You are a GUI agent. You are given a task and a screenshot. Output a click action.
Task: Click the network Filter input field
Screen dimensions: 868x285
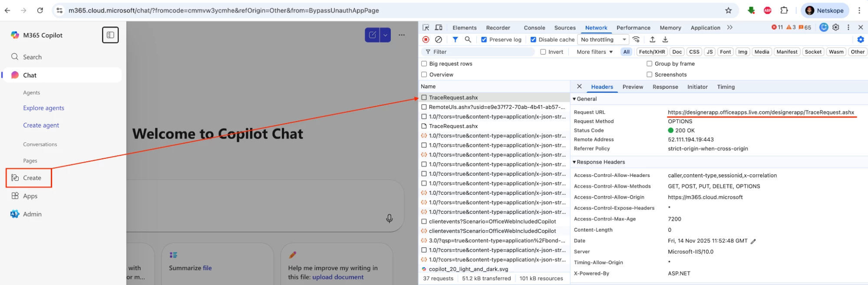pyautogui.click(x=478, y=52)
